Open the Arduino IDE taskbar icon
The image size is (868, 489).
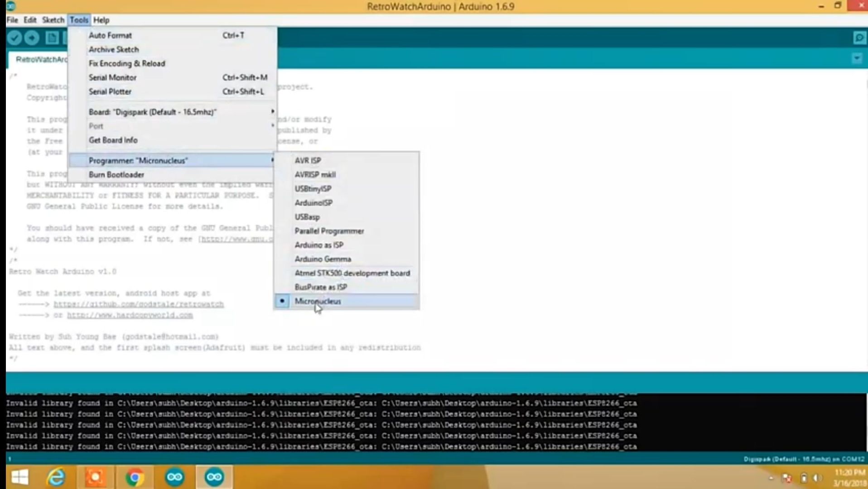click(213, 477)
